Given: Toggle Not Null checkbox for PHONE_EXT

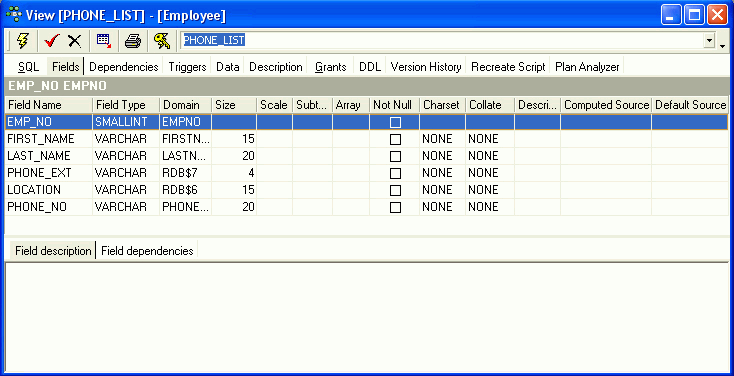Looking at the screenshot, I should click(x=396, y=173).
